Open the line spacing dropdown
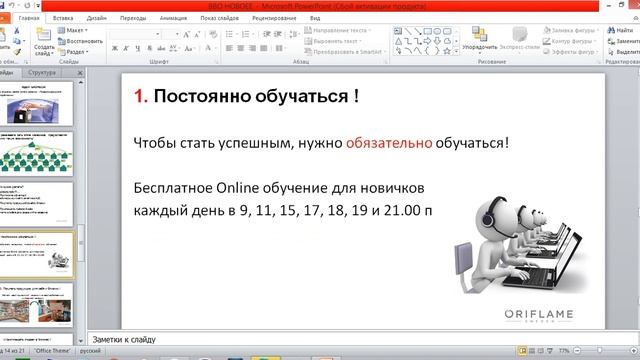Screen dimensions: 640x360 pos(295,34)
